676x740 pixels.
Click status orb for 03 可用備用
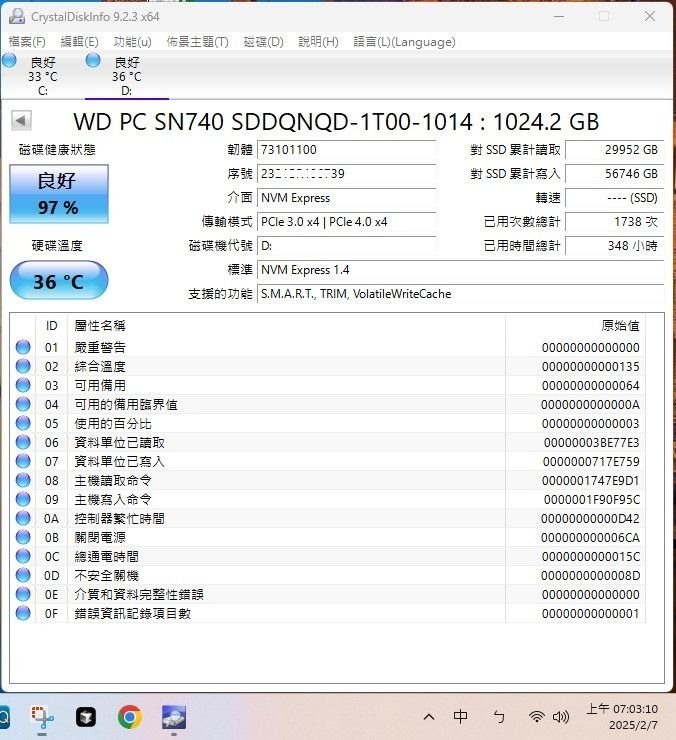pos(23,385)
